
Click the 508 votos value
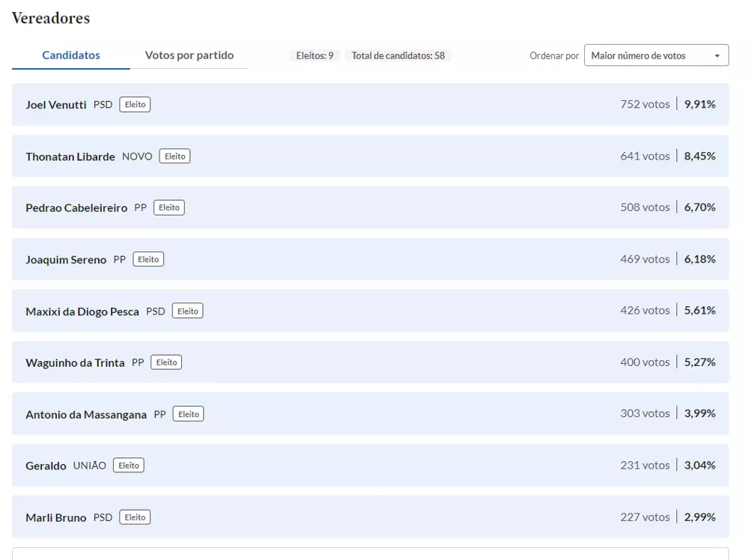pos(645,207)
